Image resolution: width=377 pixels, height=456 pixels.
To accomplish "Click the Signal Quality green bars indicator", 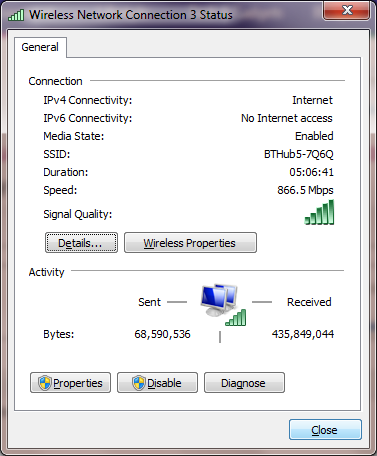I will pyautogui.click(x=319, y=212).
